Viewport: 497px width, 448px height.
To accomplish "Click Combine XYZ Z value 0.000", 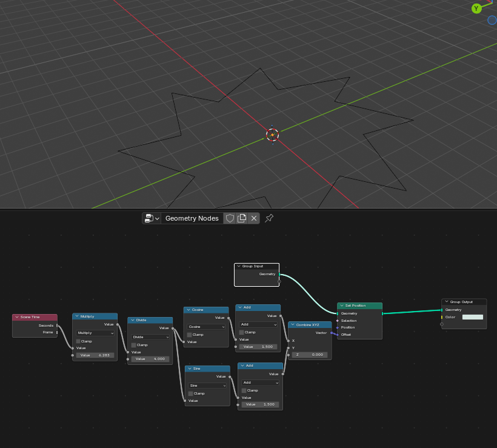I will pyautogui.click(x=310, y=355).
